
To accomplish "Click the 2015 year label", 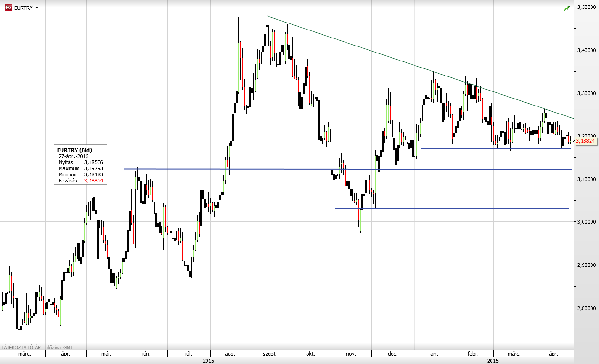I will (x=208, y=361).
